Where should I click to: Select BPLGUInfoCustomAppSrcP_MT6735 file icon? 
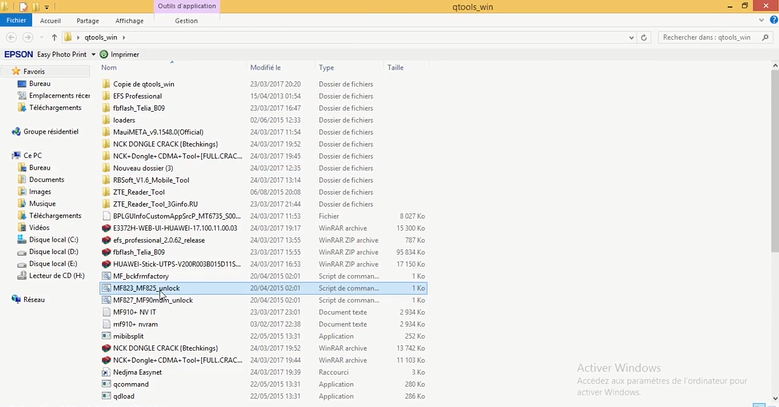point(106,216)
